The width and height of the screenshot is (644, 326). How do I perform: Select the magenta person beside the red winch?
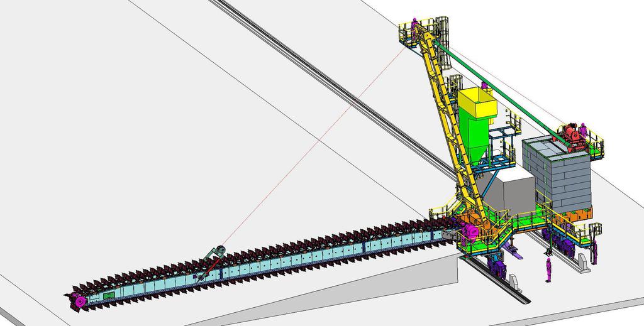tap(583, 131)
